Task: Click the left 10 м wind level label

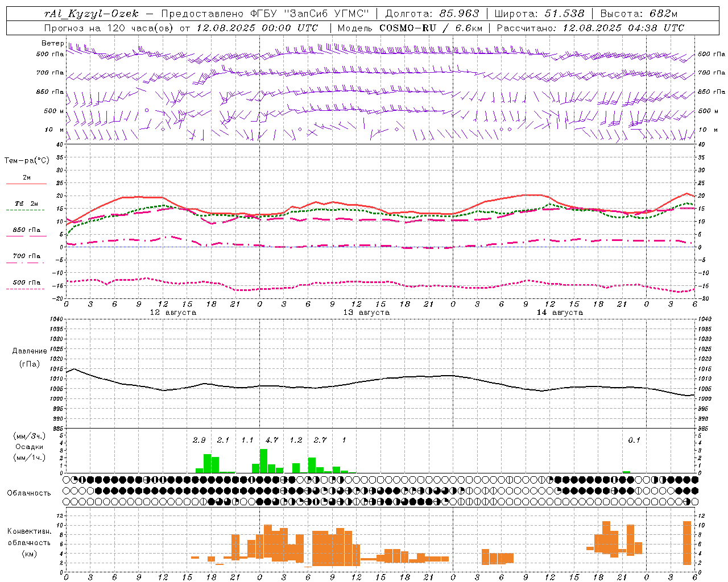Action: (x=54, y=130)
